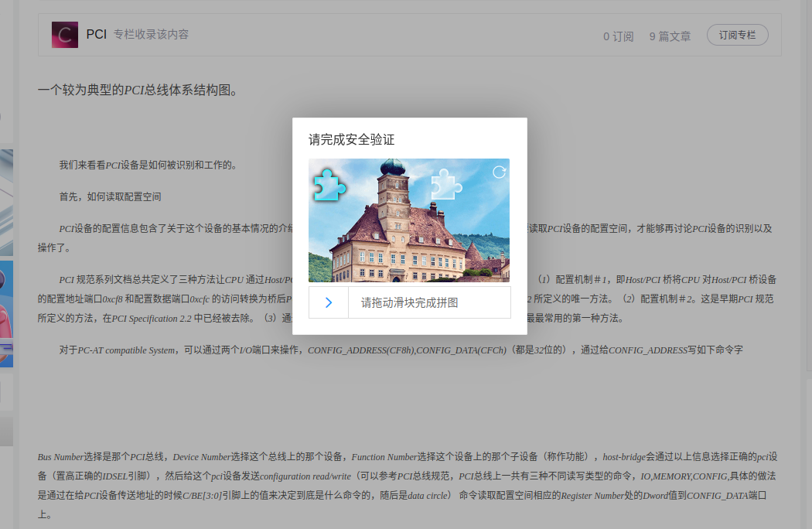Click the 'C' logo beside the PCI title
812x529 pixels.
(64, 34)
